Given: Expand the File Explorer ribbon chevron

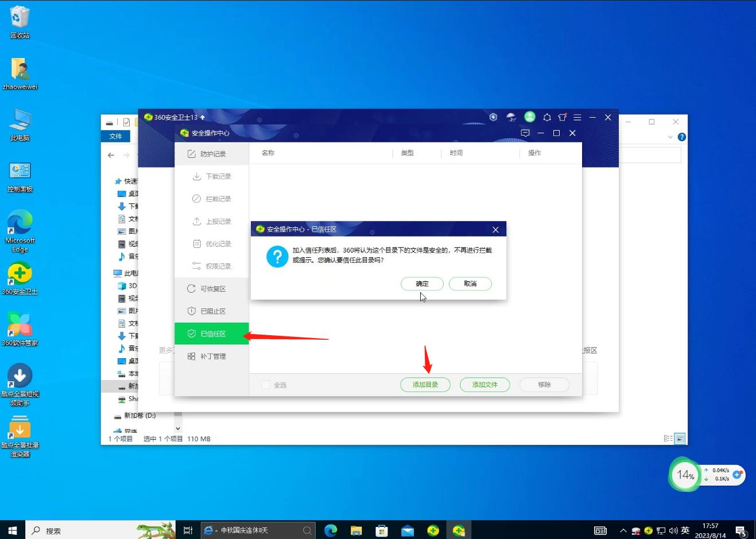Looking at the screenshot, I should (670, 137).
